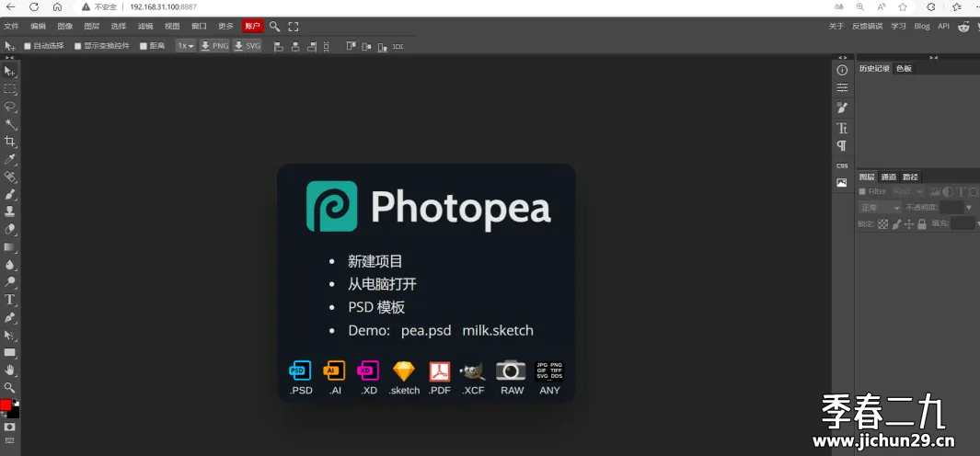The height and width of the screenshot is (456, 980).
Task: Select the Gradient tool
Action: (10, 246)
